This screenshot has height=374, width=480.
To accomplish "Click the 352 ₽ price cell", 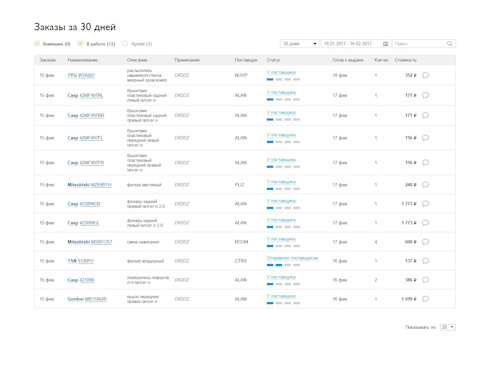I will 411,75.
